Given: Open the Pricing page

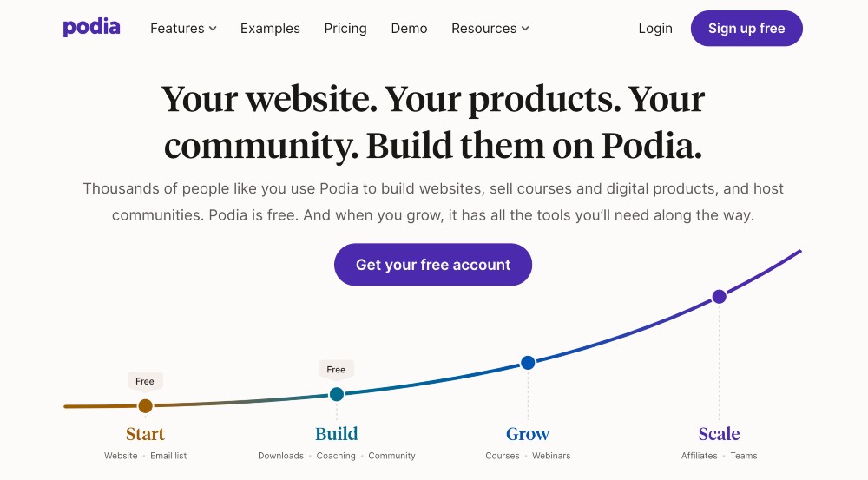Looking at the screenshot, I should tap(345, 29).
